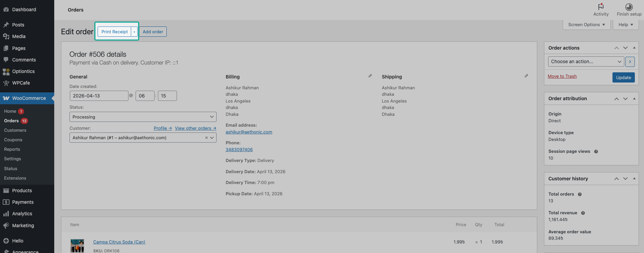
Task: Move Order actions panel down
Action: (x=625, y=48)
